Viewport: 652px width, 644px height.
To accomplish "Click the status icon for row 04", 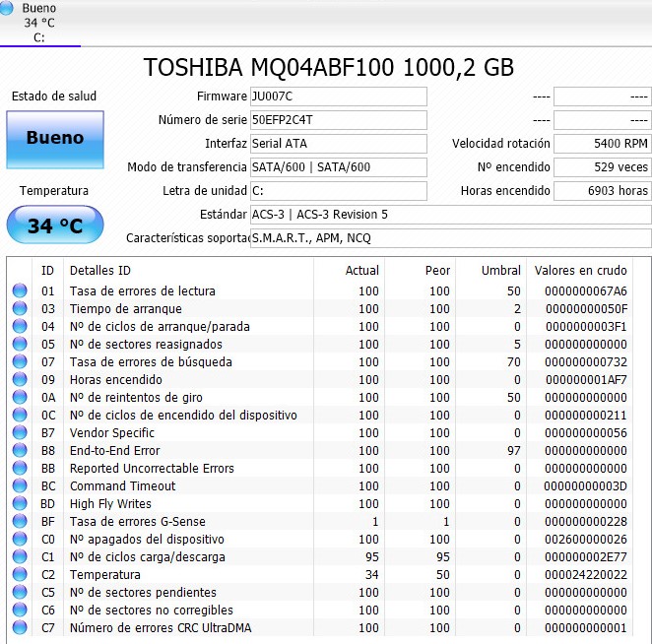I will click(x=20, y=326).
